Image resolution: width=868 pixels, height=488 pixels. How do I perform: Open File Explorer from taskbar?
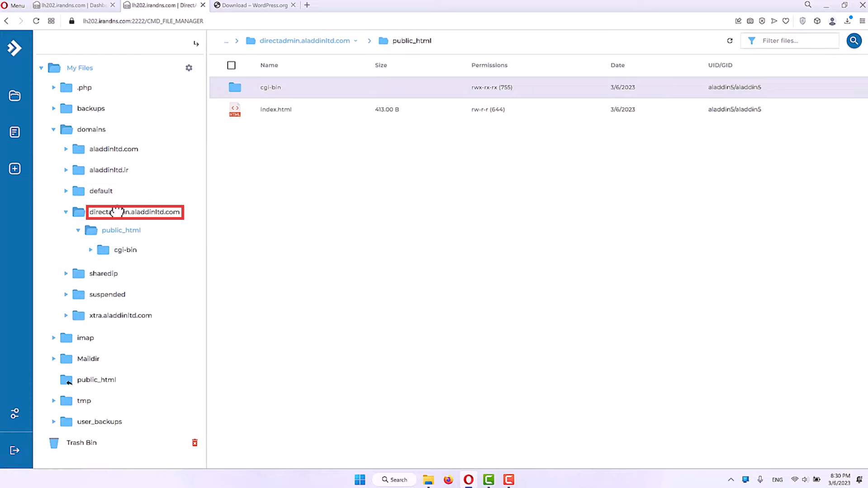tap(428, 479)
